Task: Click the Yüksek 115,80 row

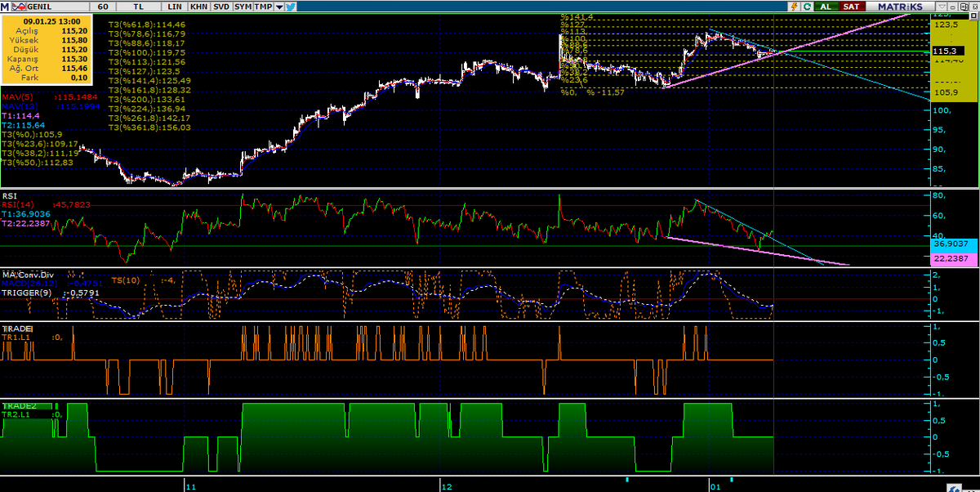Action: click(x=46, y=39)
